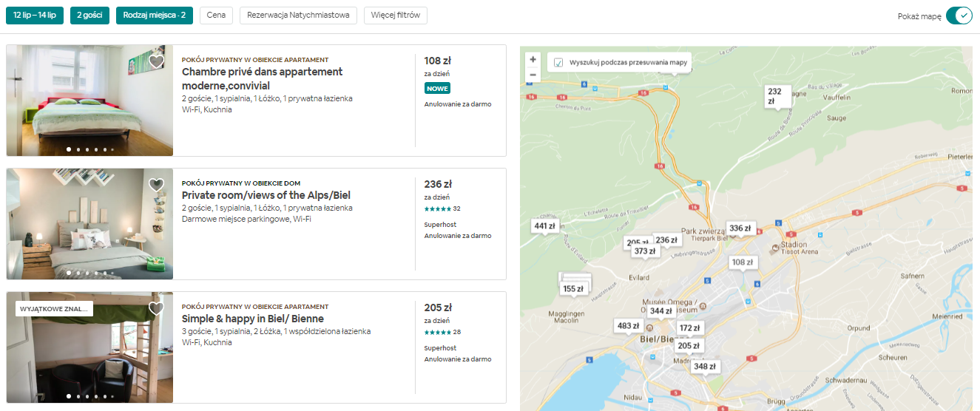
Task: Save the Chambre privé listing with heart icon
Action: [156, 61]
